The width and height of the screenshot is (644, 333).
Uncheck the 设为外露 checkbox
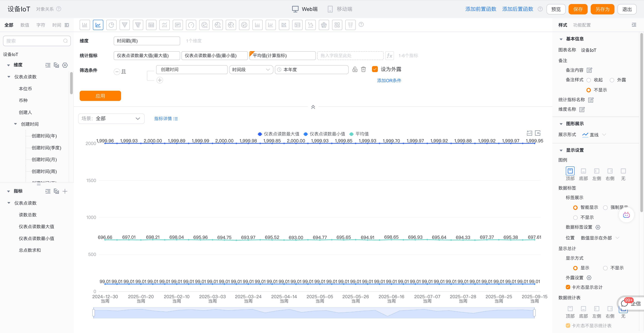pos(374,69)
